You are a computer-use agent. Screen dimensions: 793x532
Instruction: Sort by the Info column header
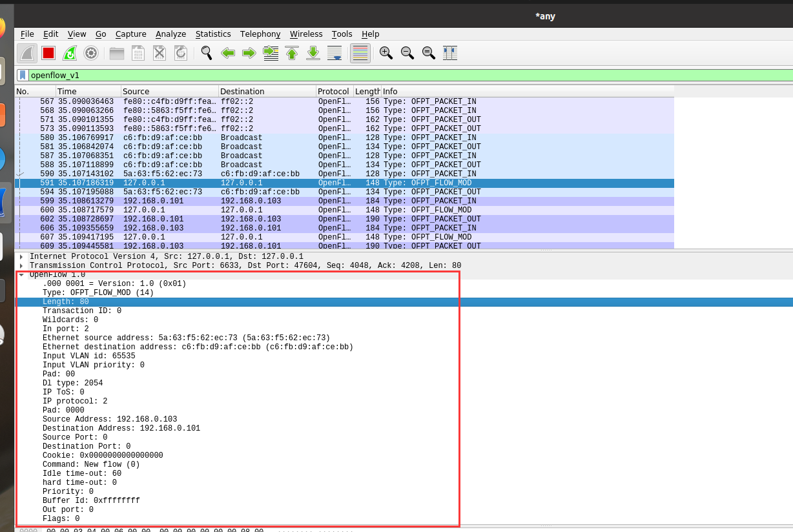(528, 91)
